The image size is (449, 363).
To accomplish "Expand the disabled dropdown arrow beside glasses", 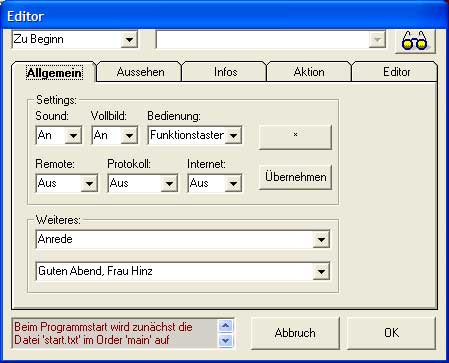I will coord(377,40).
